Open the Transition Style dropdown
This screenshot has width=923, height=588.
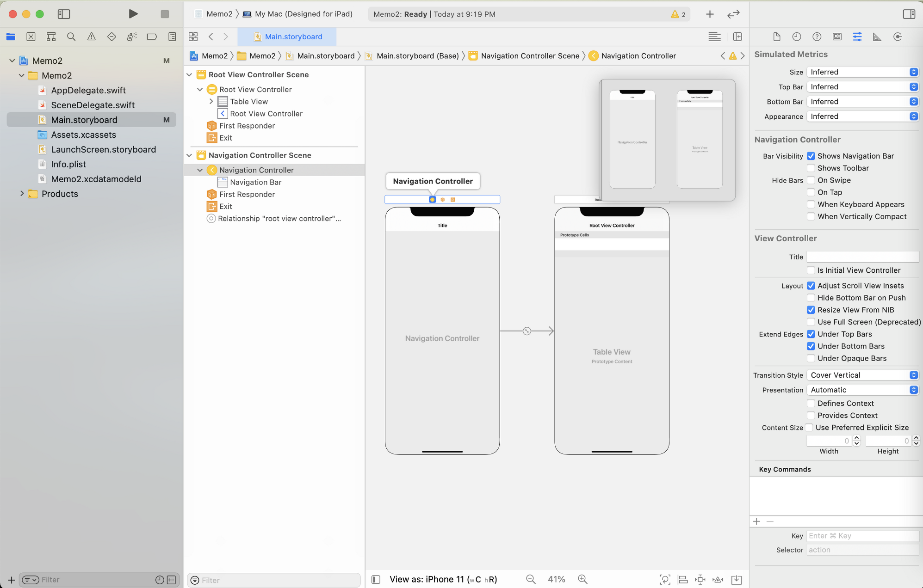click(862, 375)
